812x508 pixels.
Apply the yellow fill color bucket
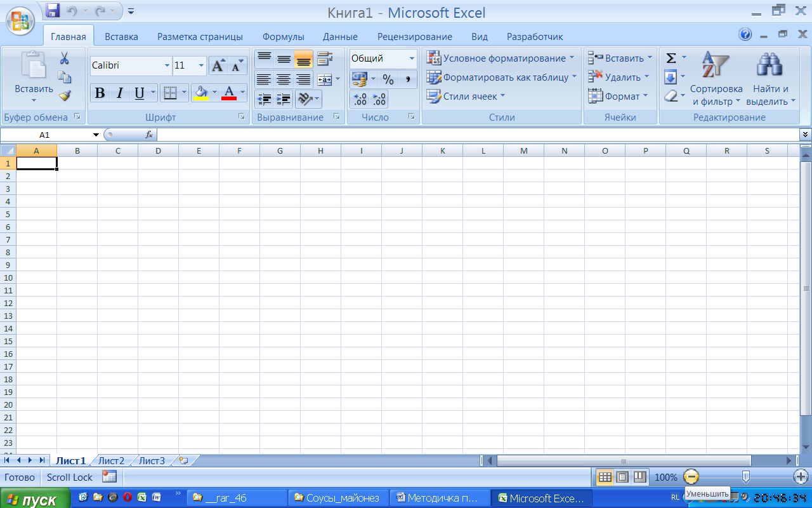coord(201,93)
